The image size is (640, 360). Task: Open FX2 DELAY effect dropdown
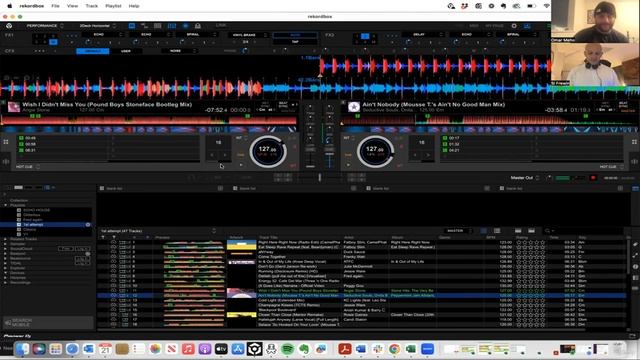tap(422, 35)
